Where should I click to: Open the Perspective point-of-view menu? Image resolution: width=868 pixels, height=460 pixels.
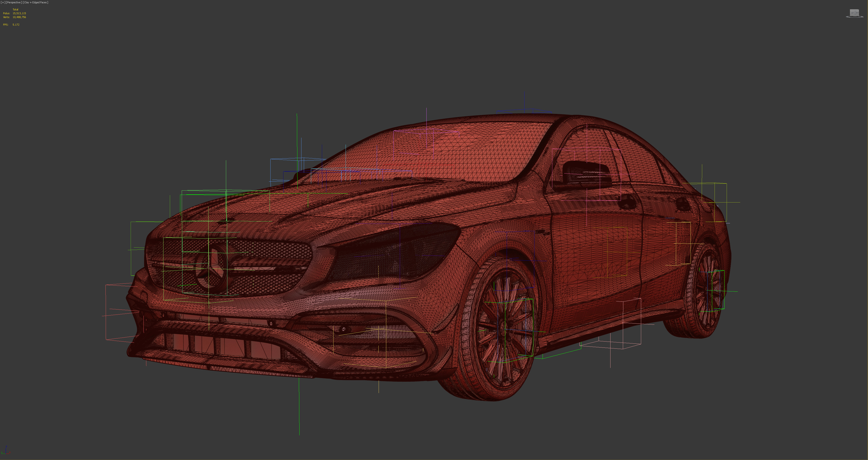pos(14,2)
